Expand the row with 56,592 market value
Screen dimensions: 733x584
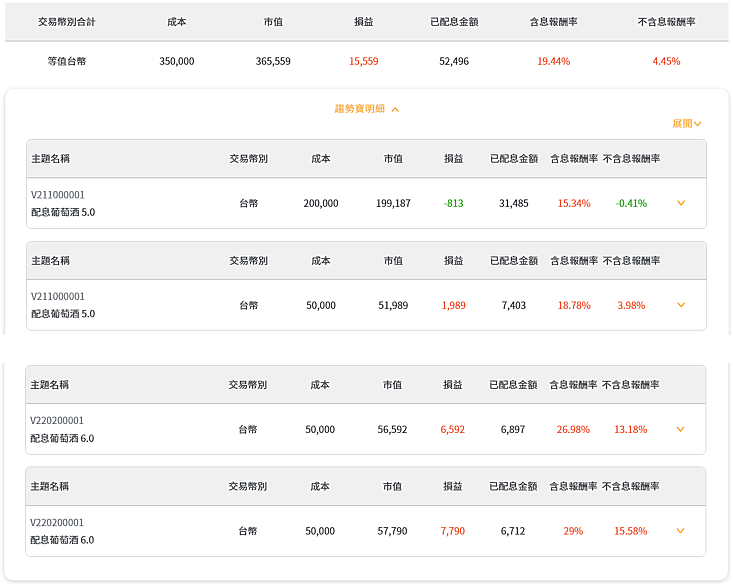680,429
